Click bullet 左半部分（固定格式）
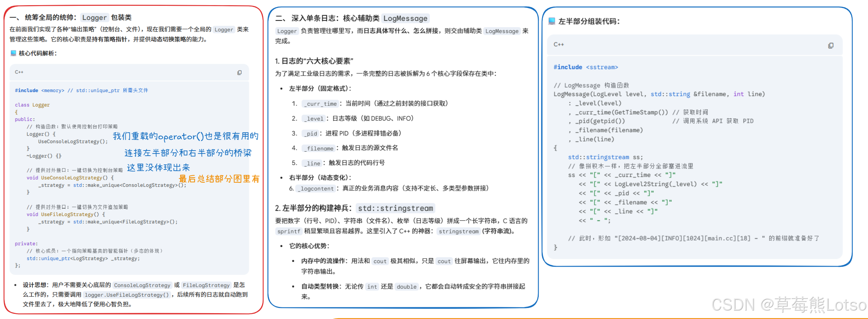The width and height of the screenshot is (868, 319). [320, 88]
